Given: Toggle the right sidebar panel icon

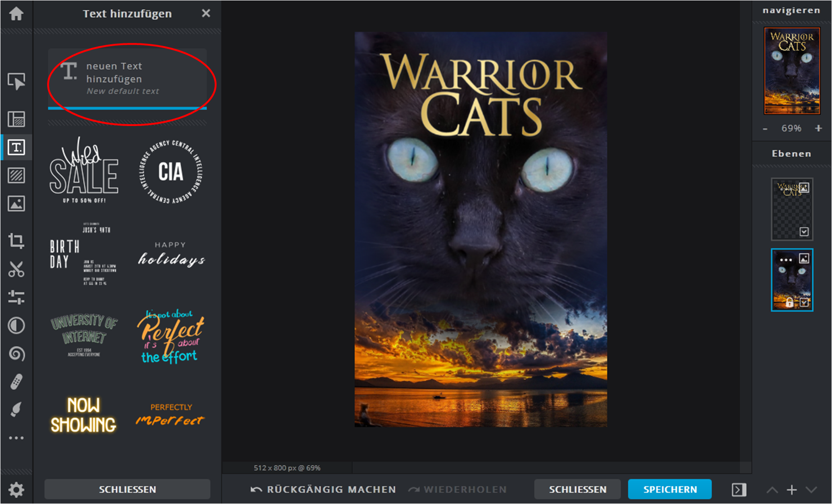Looking at the screenshot, I should [739, 490].
